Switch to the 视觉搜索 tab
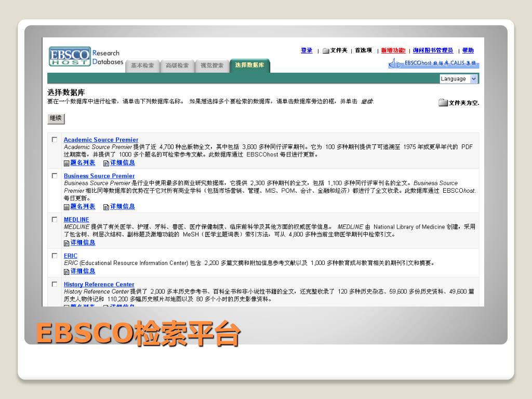The width and height of the screenshot is (532, 399). point(212,66)
